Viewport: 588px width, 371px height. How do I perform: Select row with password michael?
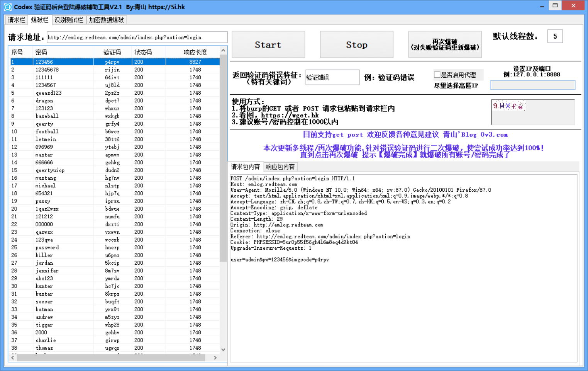[x=115, y=185]
